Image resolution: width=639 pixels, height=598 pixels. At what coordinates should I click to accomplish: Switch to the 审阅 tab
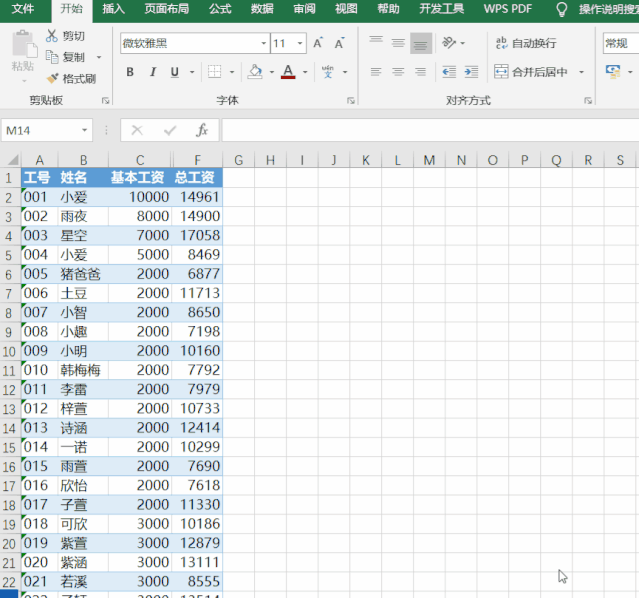click(304, 9)
